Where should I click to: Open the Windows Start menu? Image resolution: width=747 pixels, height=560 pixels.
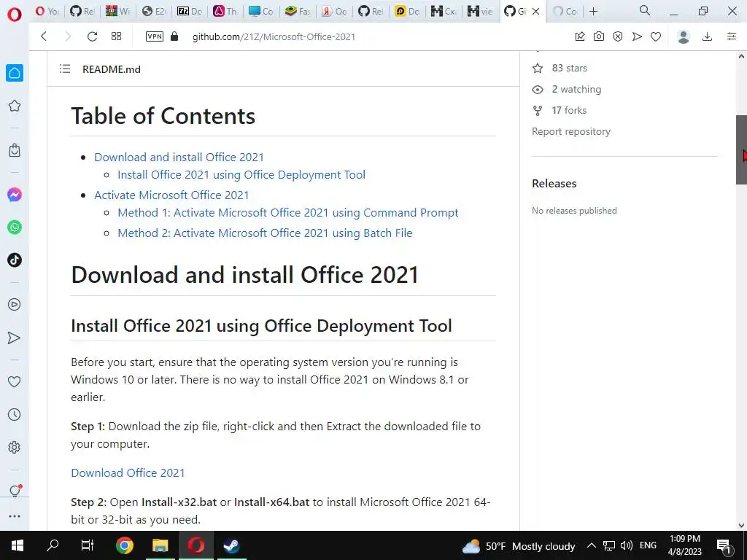(18, 545)
